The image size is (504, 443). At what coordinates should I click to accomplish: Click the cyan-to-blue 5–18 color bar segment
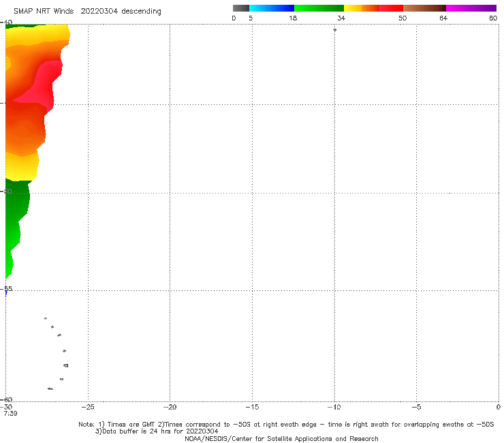point(272,8)
